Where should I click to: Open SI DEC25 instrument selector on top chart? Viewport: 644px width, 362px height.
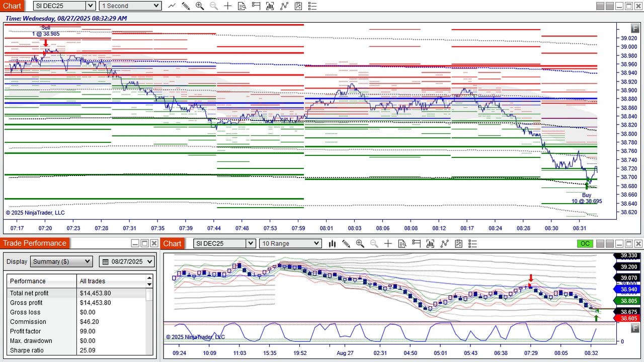pos(64,6)
